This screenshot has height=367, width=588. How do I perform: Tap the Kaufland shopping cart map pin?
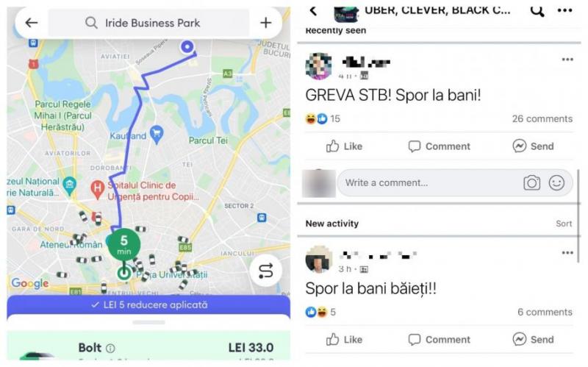tap(157, 135)
